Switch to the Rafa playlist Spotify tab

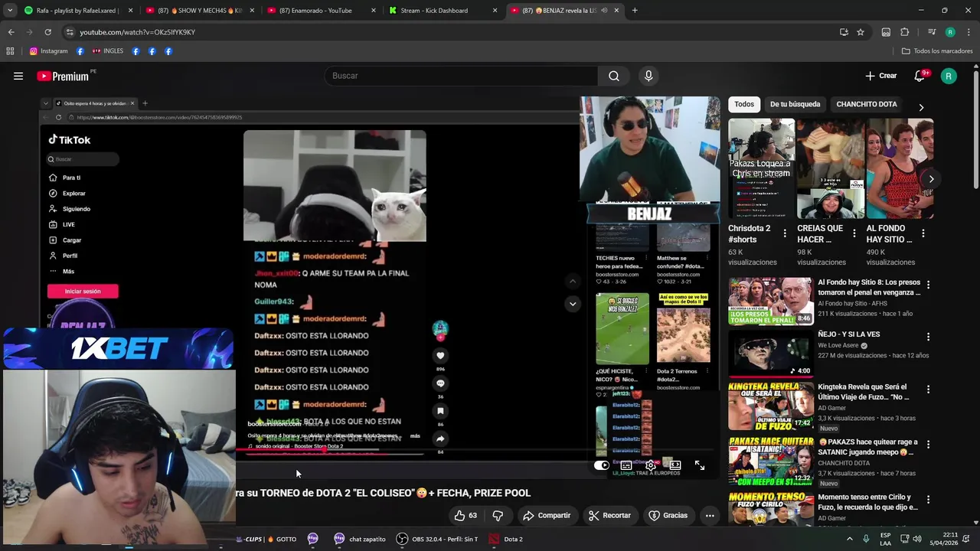coord(77,11)
